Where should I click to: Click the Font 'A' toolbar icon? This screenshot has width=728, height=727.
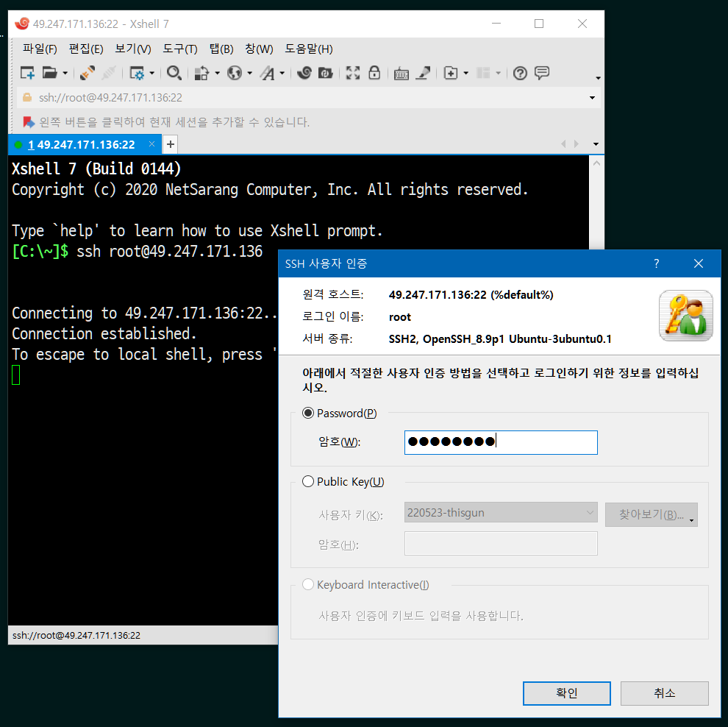[268, 73]
